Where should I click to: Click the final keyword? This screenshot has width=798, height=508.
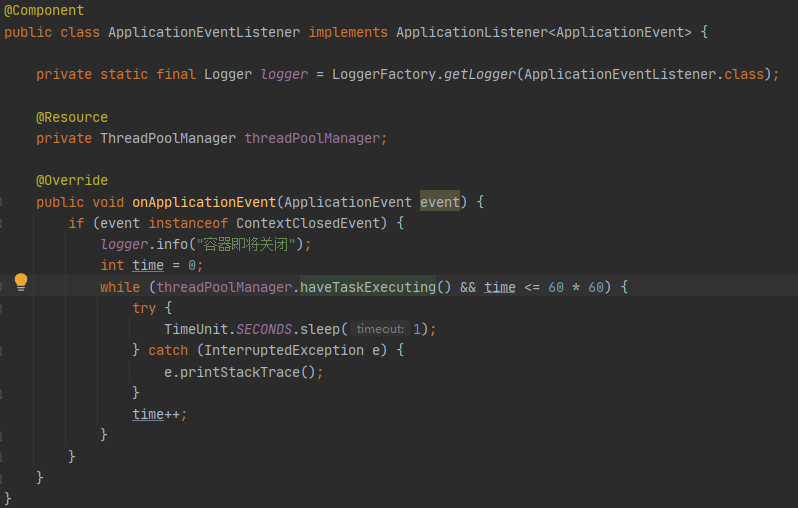click(176, 74)
